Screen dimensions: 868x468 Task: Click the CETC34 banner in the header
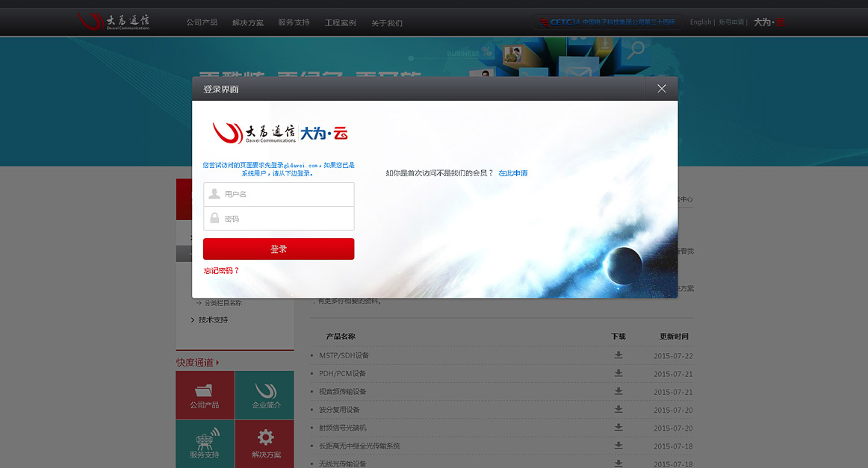pos(607,22)
